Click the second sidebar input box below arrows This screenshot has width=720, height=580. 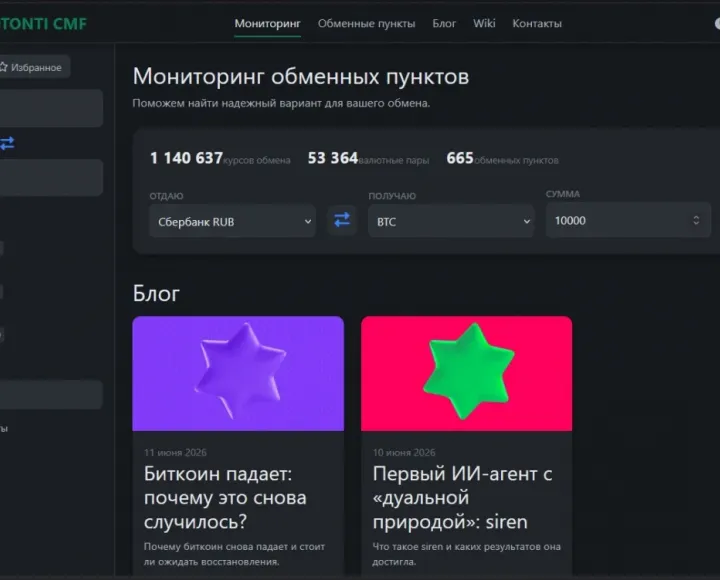[x=51, y=178]
